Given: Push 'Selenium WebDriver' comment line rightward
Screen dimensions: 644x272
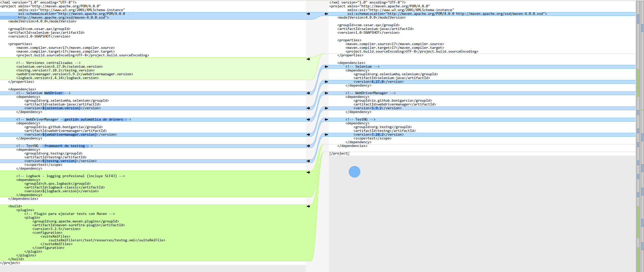Looking at the screenshot, I should click(x=308, y=93).
